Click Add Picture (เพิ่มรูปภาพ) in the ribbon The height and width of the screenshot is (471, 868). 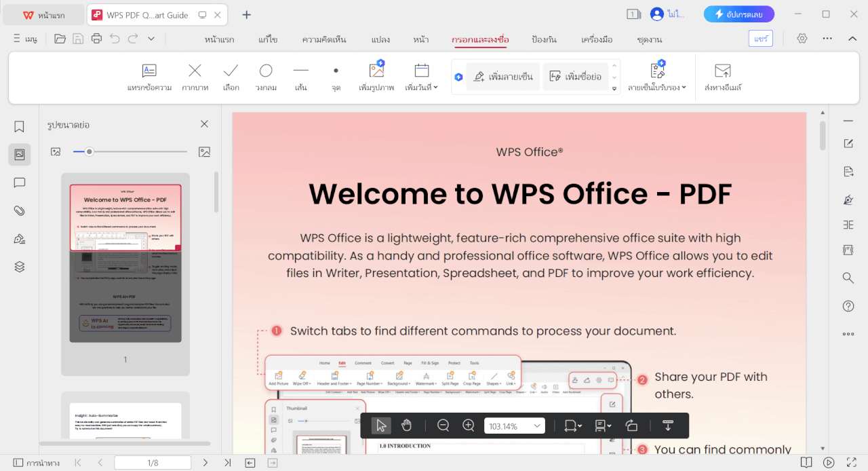[376, 77]
